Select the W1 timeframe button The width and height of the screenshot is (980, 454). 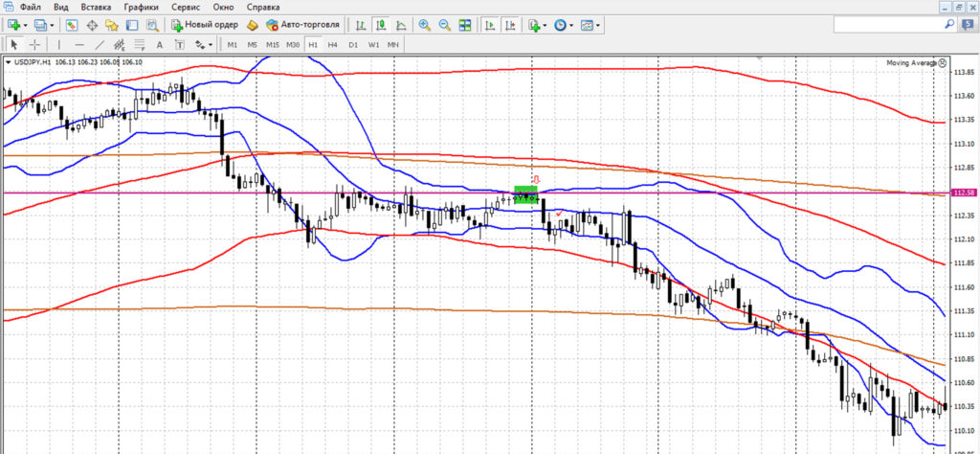point(373,44)
